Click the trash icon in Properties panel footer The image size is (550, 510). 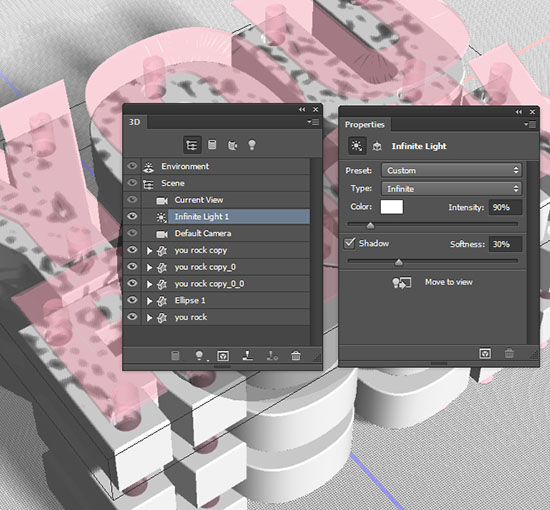click(x=509, y=353)
